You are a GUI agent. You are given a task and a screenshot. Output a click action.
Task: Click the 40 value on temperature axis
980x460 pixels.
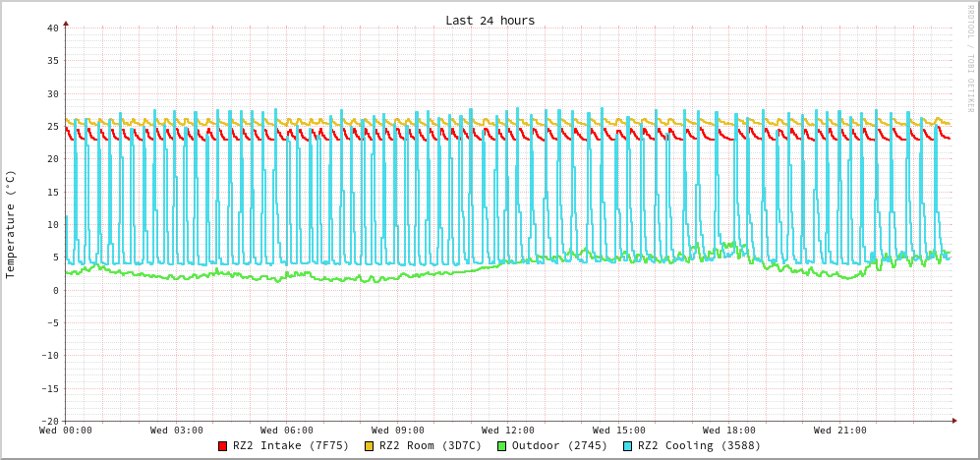tap(52, 28)
